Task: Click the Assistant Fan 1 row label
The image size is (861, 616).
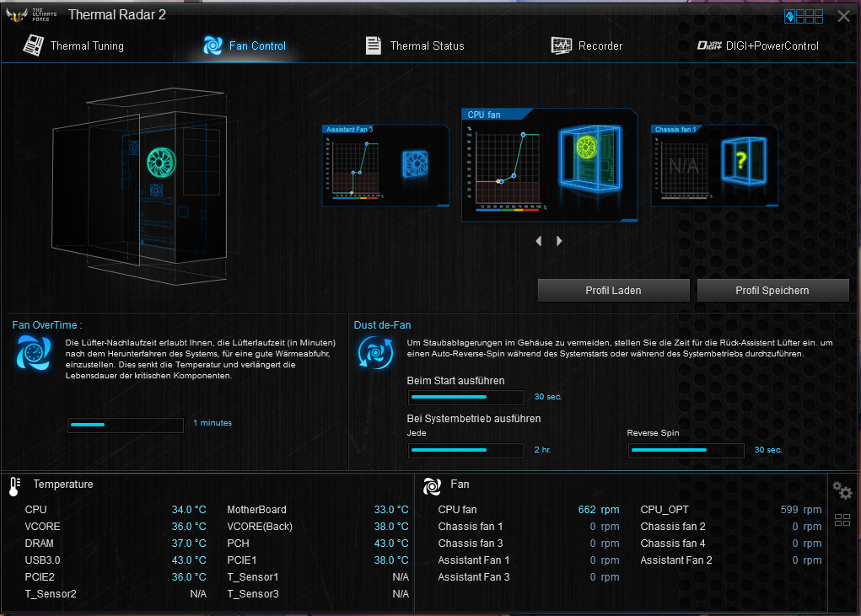Action: pos(473,560)
